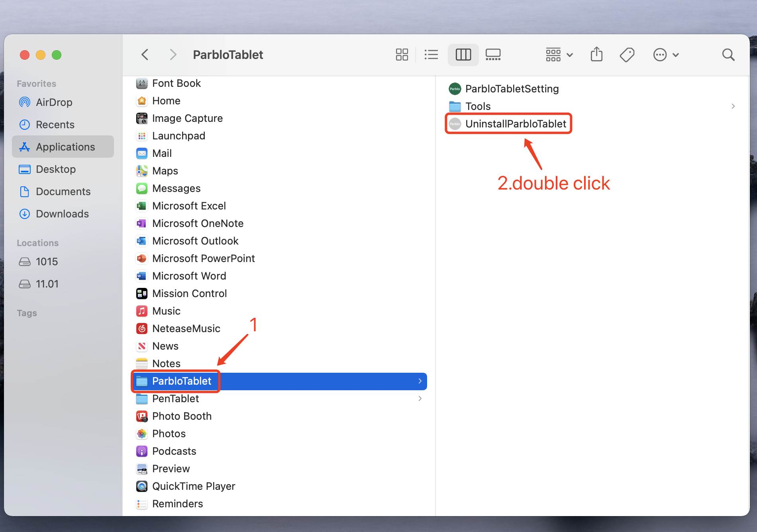Image resolution: width=757 pixels, height=532 pixels.
Task: Select AirDrop in the sidebar
Action: pos(63,102)
